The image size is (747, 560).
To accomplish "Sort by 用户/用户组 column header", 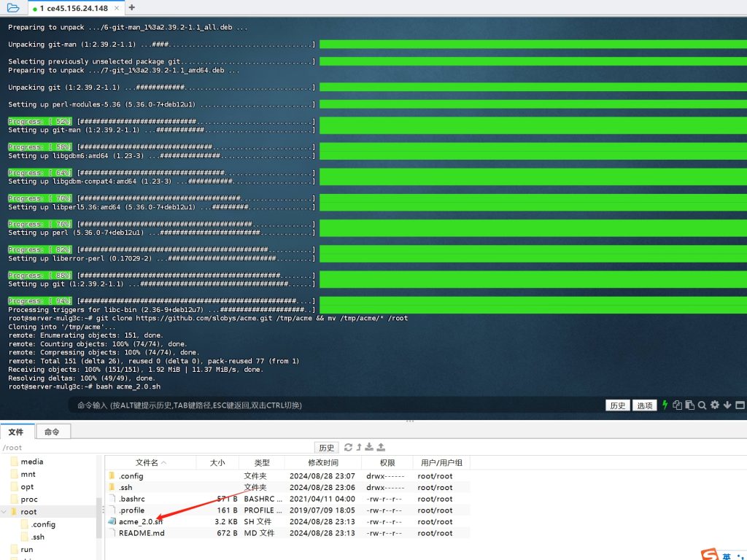I will pyautogui.click(x=441, y=462).
